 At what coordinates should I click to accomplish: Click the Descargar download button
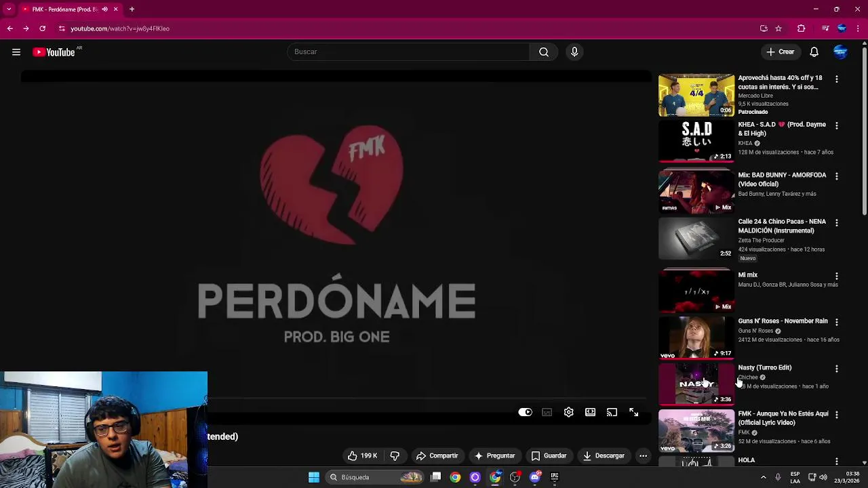pyautogui.click(x=604, y=455)
